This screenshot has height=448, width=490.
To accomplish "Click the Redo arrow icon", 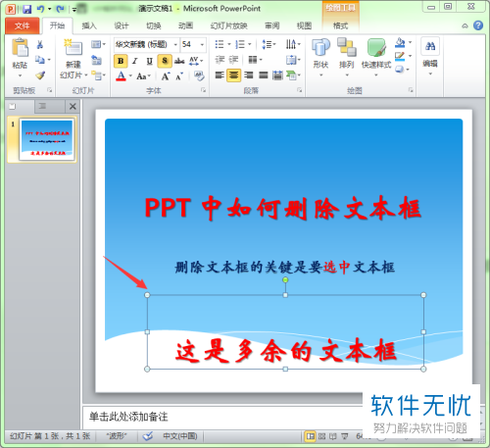I will [x=60, y=9].
